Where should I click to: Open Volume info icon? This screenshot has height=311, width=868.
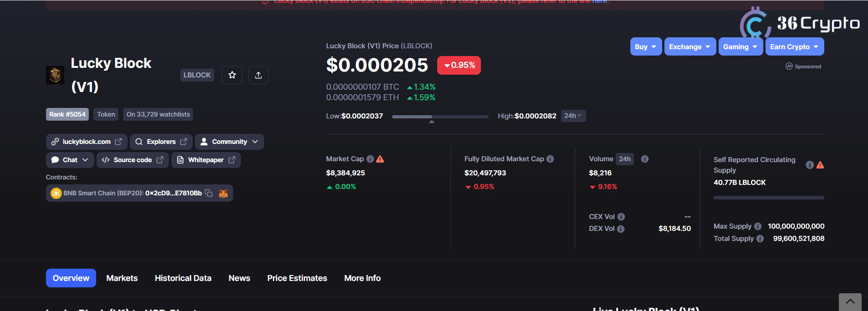click(645, 159)
